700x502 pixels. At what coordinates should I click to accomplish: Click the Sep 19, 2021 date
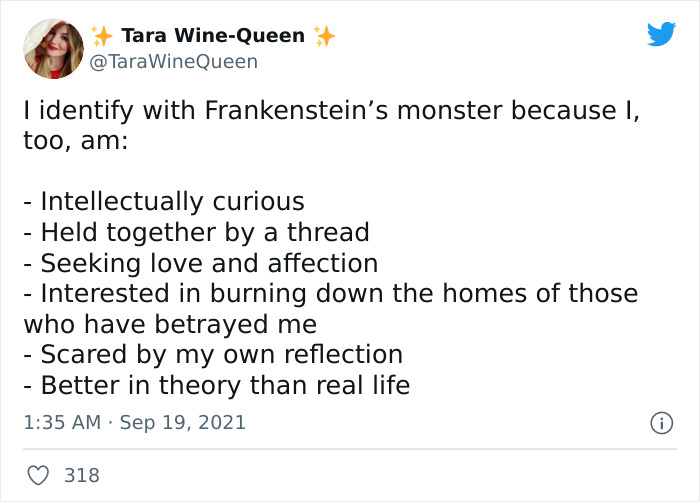[183, 423]
